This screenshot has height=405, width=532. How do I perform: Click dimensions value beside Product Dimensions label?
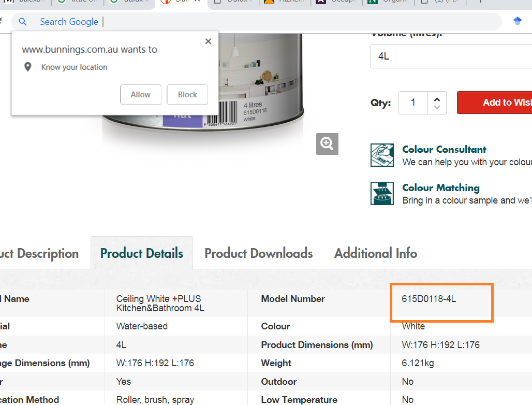pos(441,345)
